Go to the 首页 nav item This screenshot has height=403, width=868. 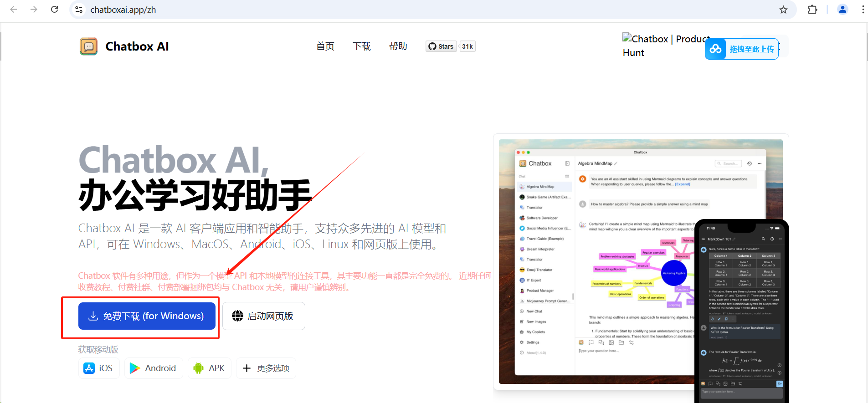[325, 46]
